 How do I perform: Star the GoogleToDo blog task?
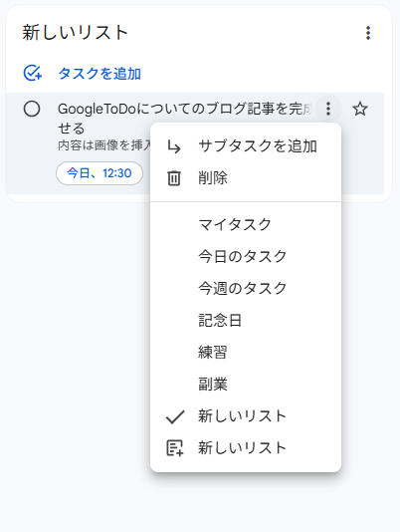click(359, 109)
